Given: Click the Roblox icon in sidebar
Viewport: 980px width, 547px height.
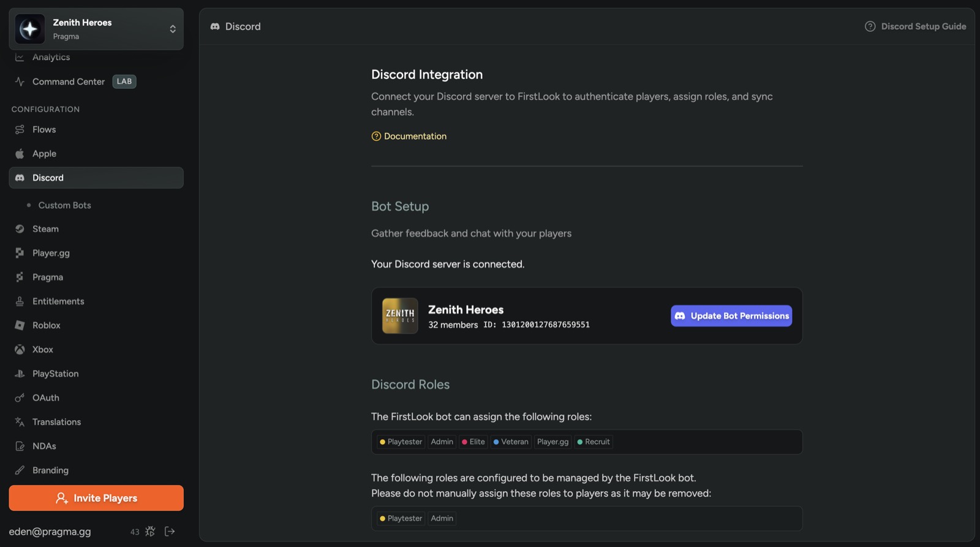Looking at the screenshot, I should pyautogui.click(x=20, y=325).
